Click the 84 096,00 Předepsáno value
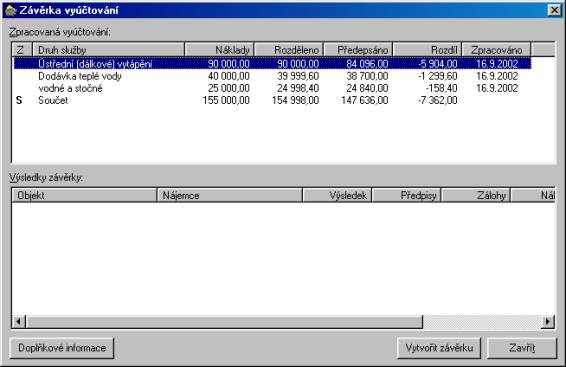 coord(367,64)
